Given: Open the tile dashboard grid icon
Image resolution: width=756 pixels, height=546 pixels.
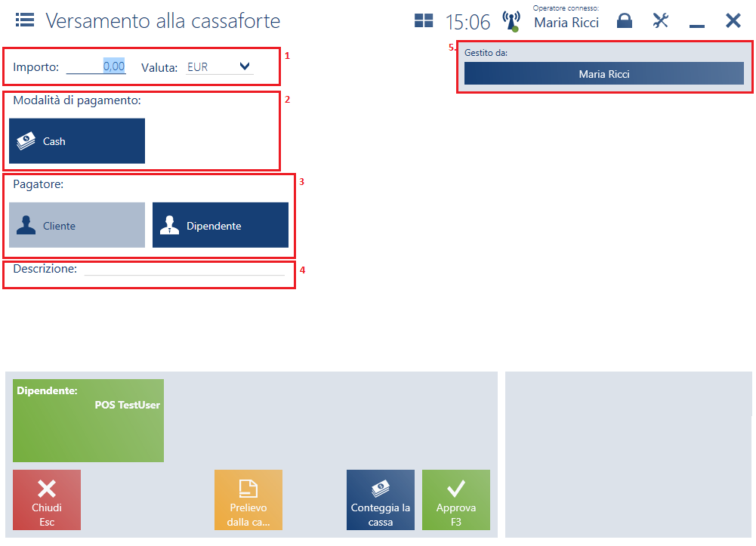Looking at the screenshot, I should [x=424, y=21].
